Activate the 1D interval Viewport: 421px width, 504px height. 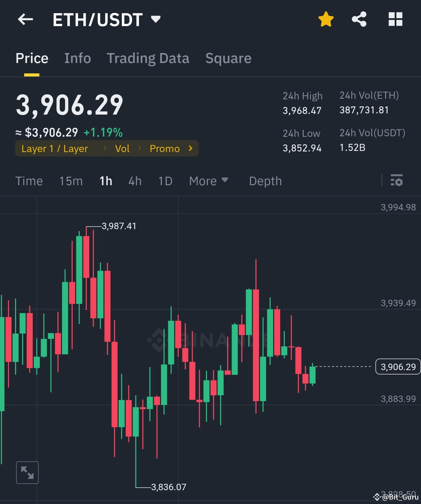(165, 181)
